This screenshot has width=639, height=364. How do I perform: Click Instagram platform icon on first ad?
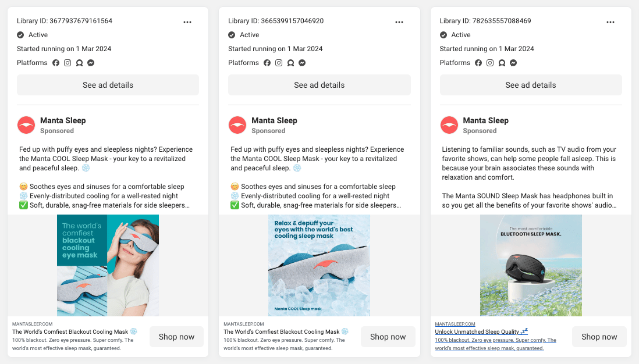(68, 63)
